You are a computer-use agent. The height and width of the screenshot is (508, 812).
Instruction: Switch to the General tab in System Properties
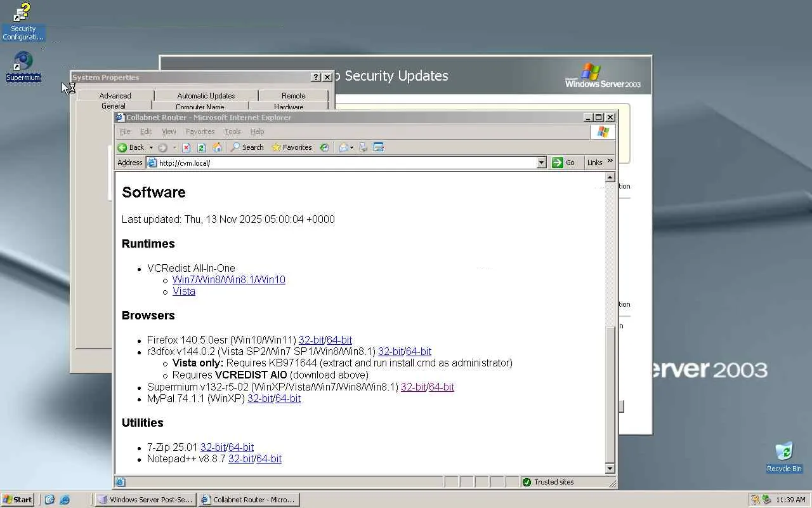[114, 106]
